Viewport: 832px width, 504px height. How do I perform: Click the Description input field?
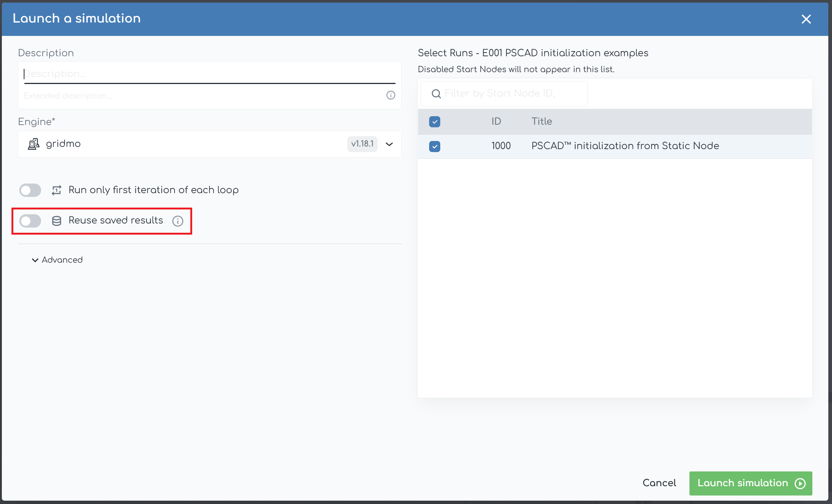pyautogui.click(x=210, y=74)
